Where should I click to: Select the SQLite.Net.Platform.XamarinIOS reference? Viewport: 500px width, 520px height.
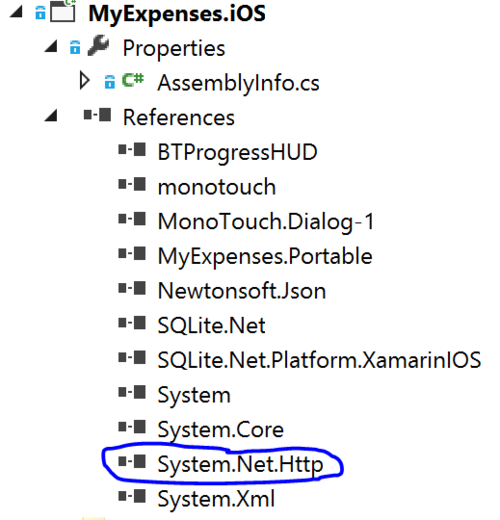tap(319, 360)
